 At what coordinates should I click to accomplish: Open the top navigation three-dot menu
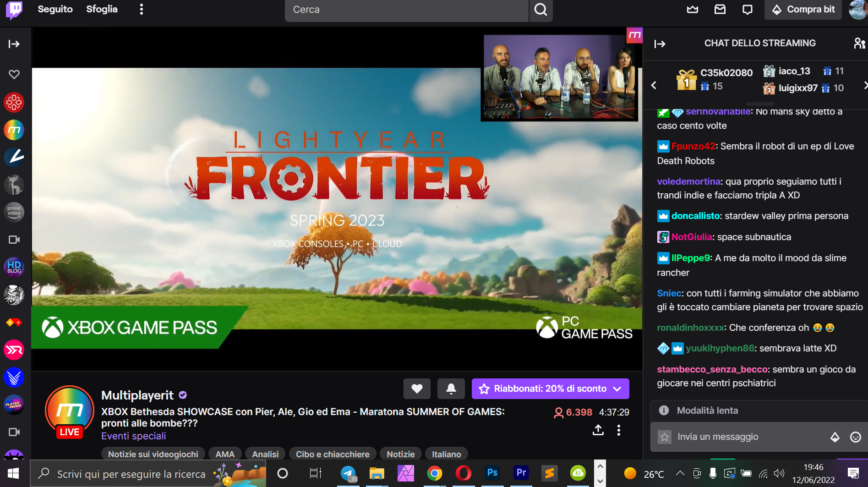[x=142, y=9]
